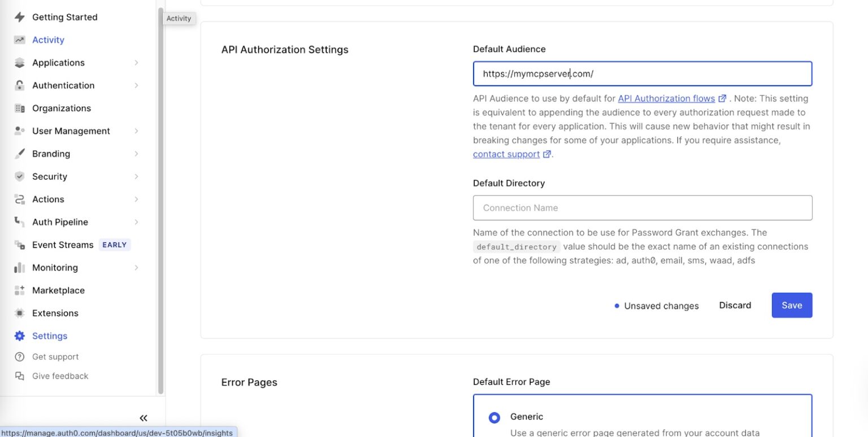Click the Connection Name input field
Viewport: 868px width, 437px height.
click(642, 208)
